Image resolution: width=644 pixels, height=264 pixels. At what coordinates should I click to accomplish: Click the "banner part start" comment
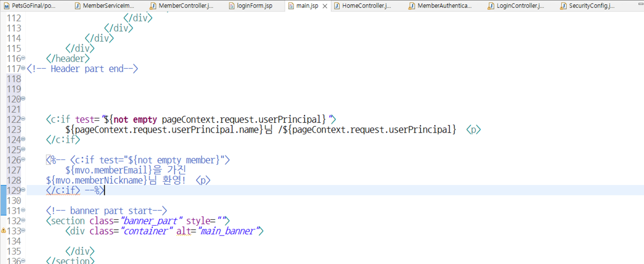pyautogui.click(x=106, y=211)
